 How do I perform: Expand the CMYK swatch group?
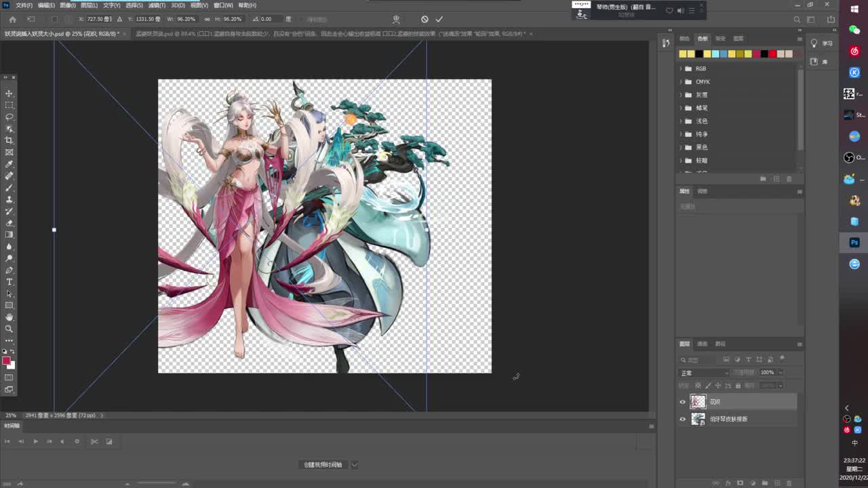point(681,82)
